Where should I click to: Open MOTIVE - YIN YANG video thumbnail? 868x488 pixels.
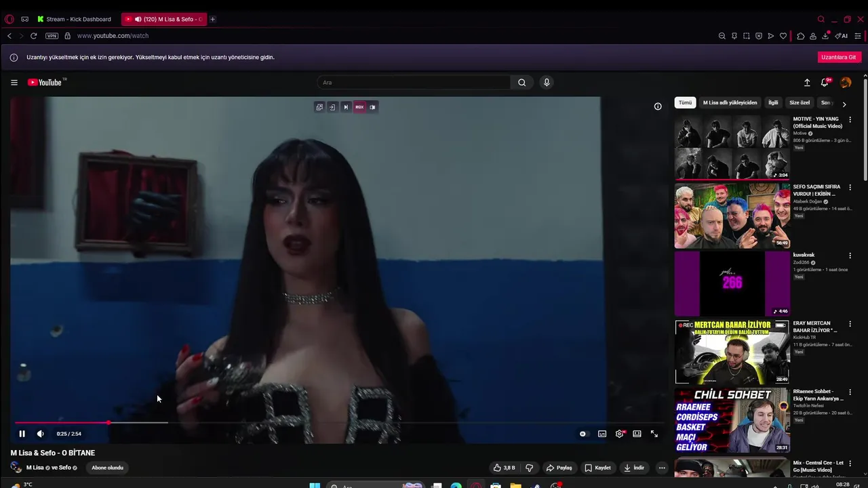pyautogui.click(x=732, y=147)
